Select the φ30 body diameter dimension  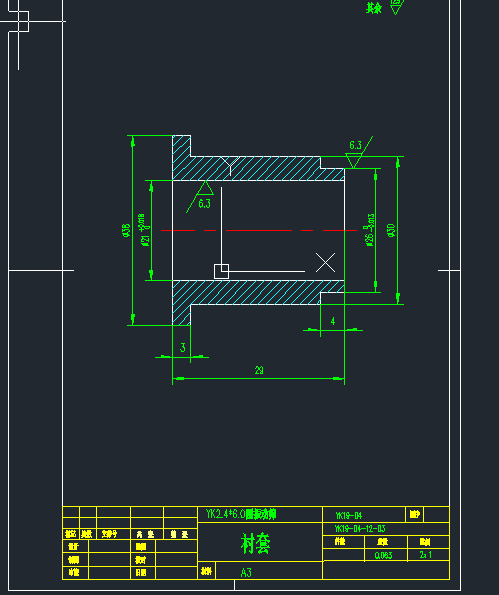391,230
